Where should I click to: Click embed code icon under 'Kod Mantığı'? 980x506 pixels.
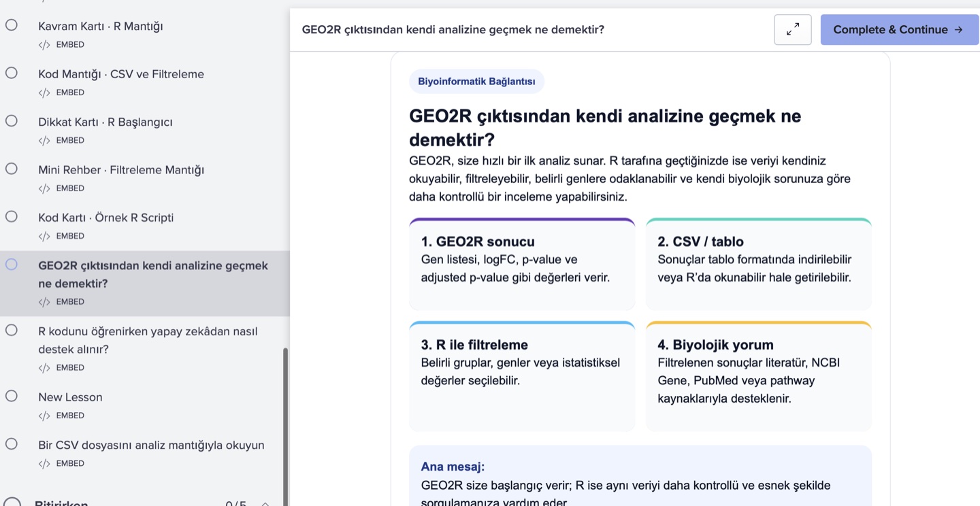coord(44,92)
